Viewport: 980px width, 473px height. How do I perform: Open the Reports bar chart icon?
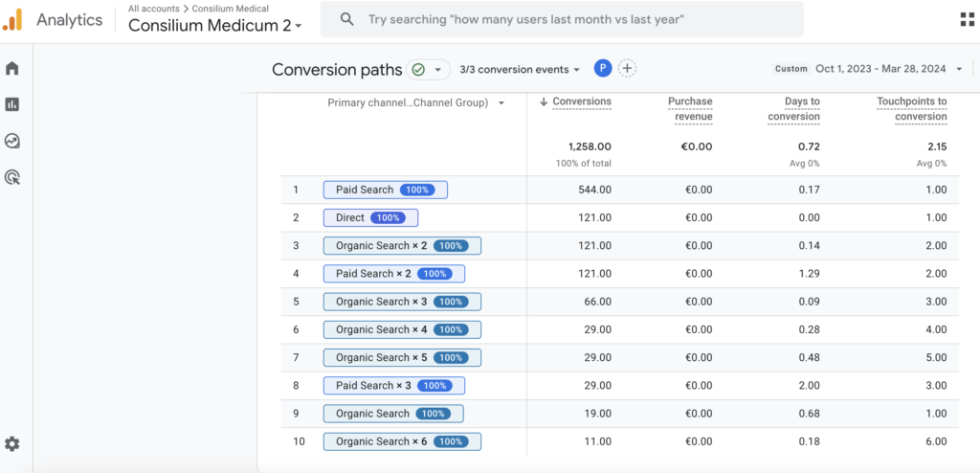(11, 104)
